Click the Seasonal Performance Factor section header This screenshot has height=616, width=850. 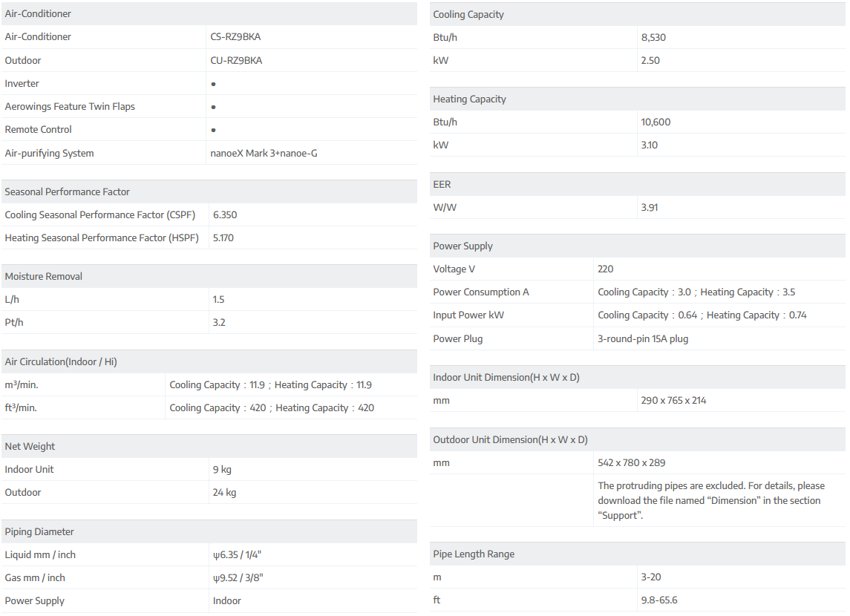tap(68, 191)
